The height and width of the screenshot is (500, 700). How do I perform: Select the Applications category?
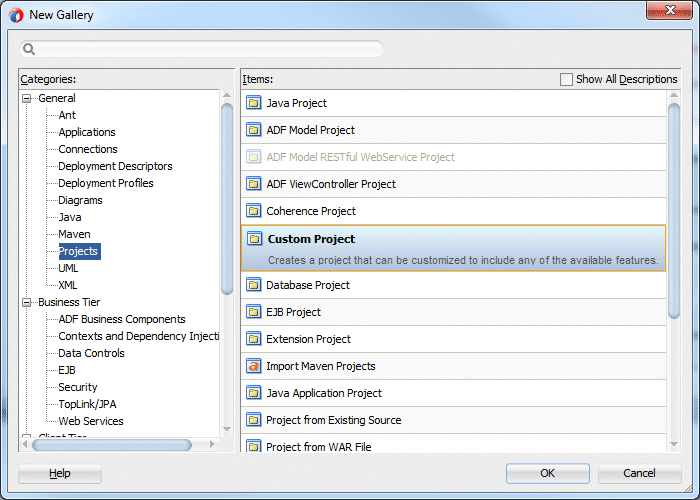pyautogui.click(x=87, y=132)
